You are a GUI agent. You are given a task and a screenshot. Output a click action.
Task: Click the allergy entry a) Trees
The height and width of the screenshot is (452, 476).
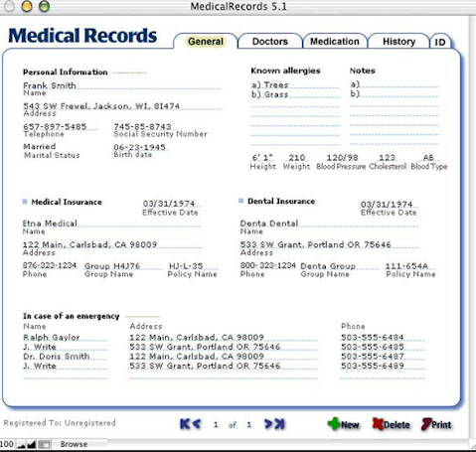pyautogui.click(x=295, y=85)
